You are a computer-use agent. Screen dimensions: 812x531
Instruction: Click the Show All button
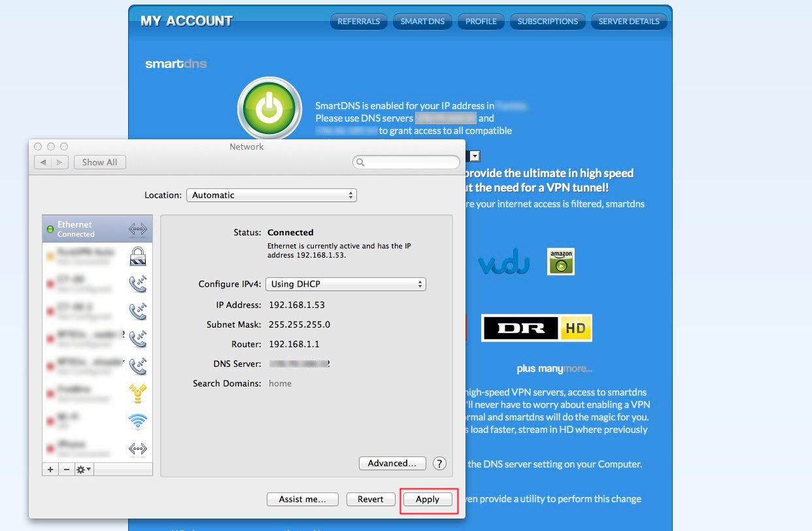99,162
